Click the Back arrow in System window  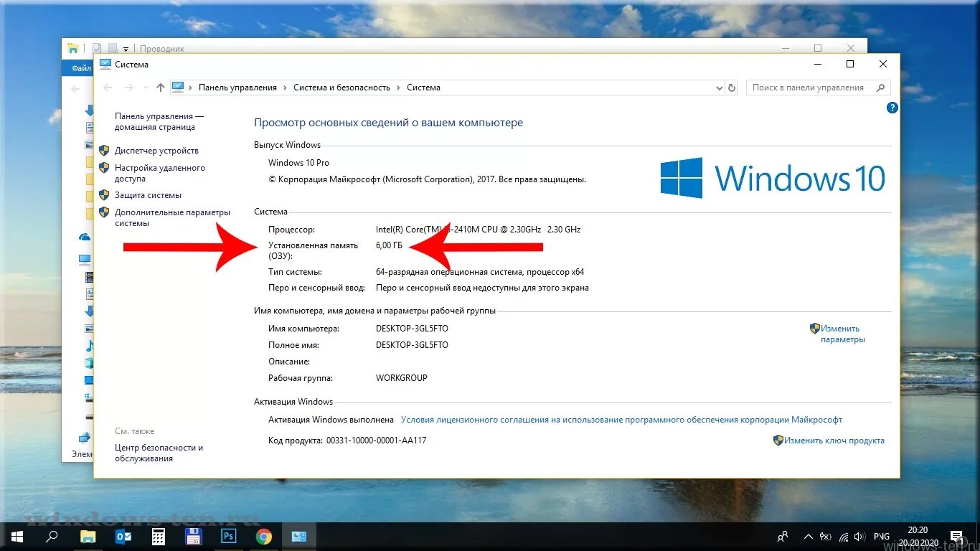[x=108, y=88]
